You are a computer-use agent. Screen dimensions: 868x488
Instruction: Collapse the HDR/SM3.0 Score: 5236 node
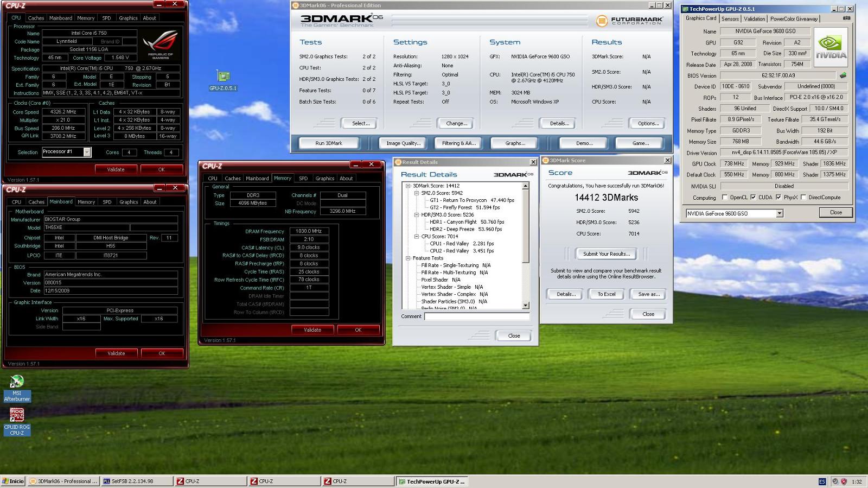coord(417,214)
